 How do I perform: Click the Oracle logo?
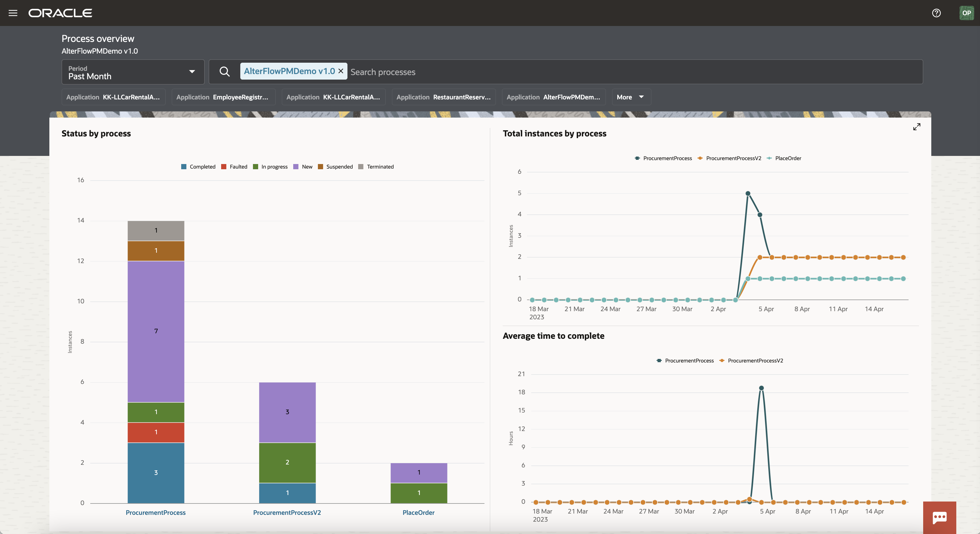[60, 13]
